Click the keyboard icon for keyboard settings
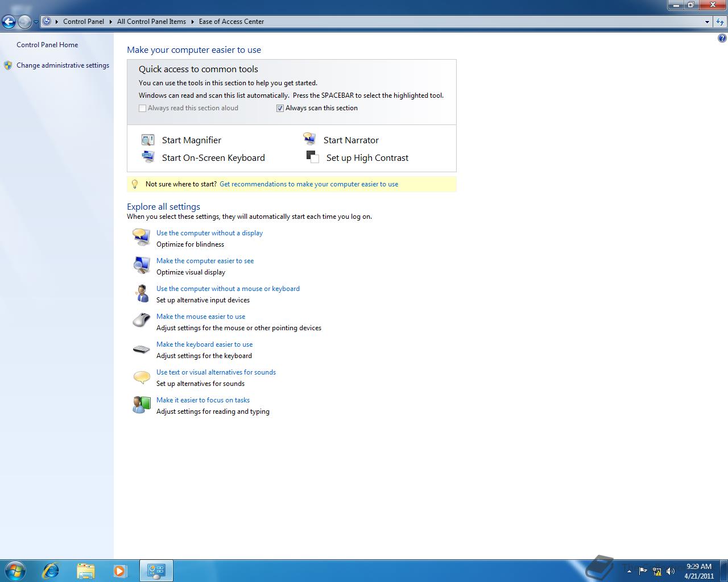Viewport: 728px width, 582px height. click(x=141, y=349)
